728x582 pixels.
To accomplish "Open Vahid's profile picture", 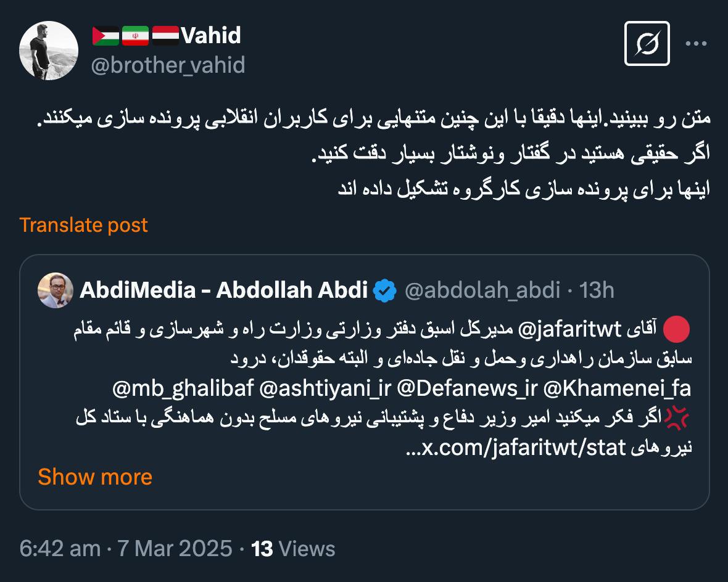I will coord(49,51).
